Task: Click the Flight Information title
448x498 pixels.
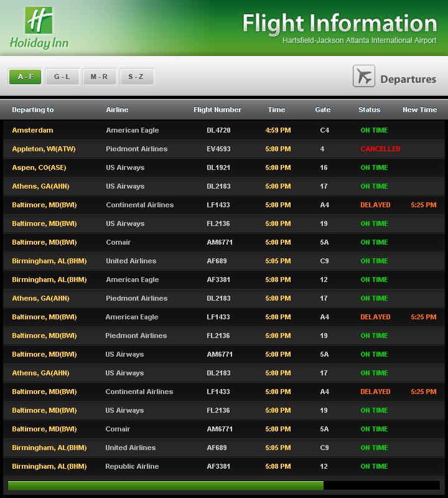Action: point(340,23)
